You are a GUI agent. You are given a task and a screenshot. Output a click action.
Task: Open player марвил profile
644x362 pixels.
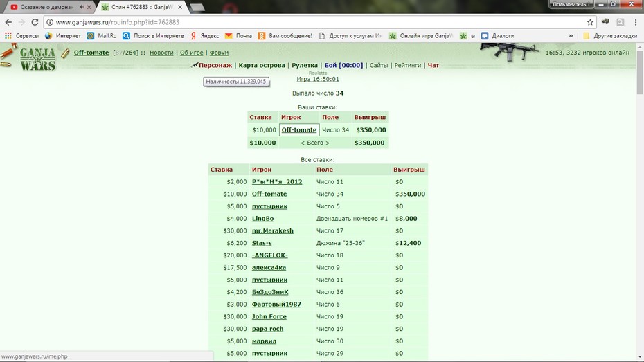pyautogui.click(x=264, y=341)
